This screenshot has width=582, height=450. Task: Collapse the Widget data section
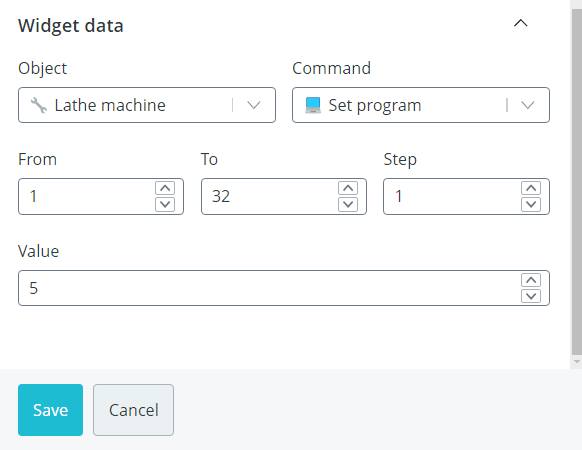tap(520, 23)
